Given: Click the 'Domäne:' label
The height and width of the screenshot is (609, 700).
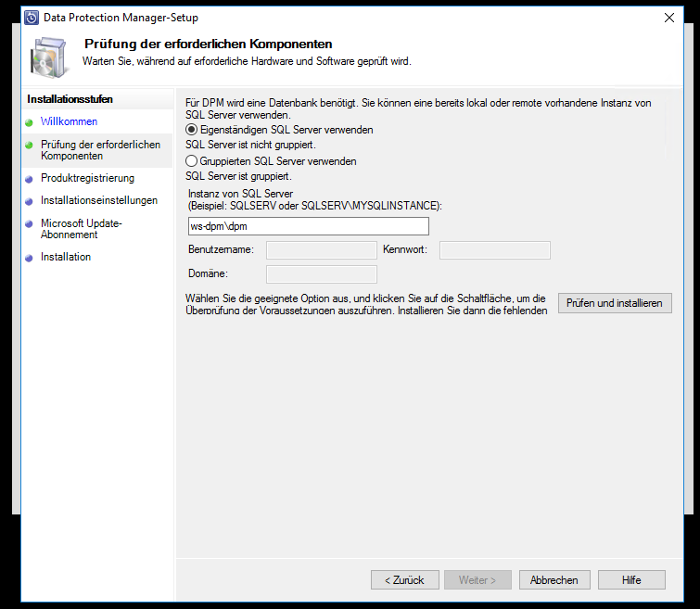Looking at the screenshot, I should (208, 273).
